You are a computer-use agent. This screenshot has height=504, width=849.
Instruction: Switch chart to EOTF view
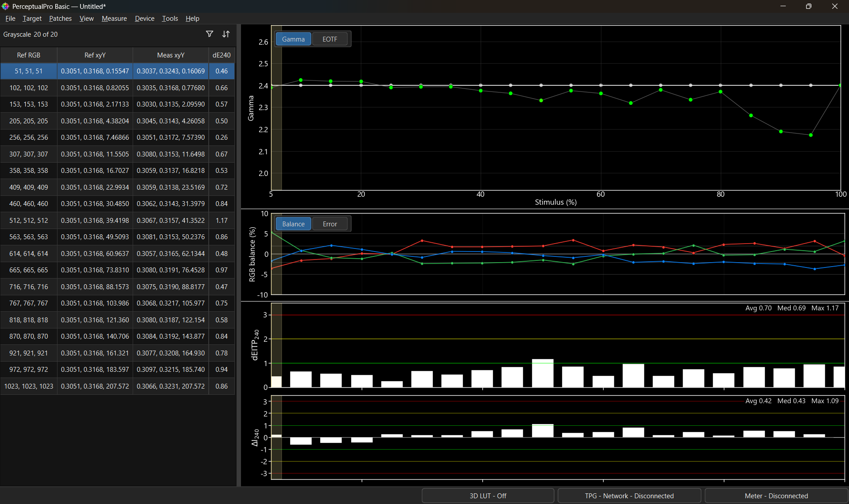pyautogui.click(x=330, y=39)
